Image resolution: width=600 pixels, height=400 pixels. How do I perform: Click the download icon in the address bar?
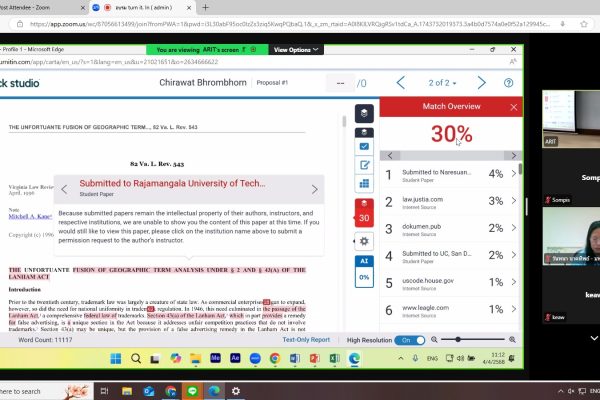[x=562, y=24]
